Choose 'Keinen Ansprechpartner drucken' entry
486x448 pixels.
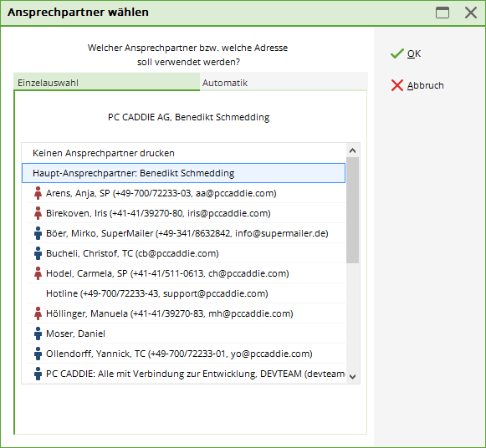click(183, 153)
